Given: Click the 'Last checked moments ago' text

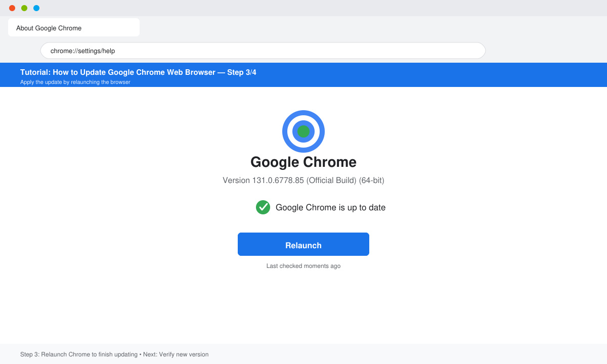Looking at the screenshot, I should [303, 266].
